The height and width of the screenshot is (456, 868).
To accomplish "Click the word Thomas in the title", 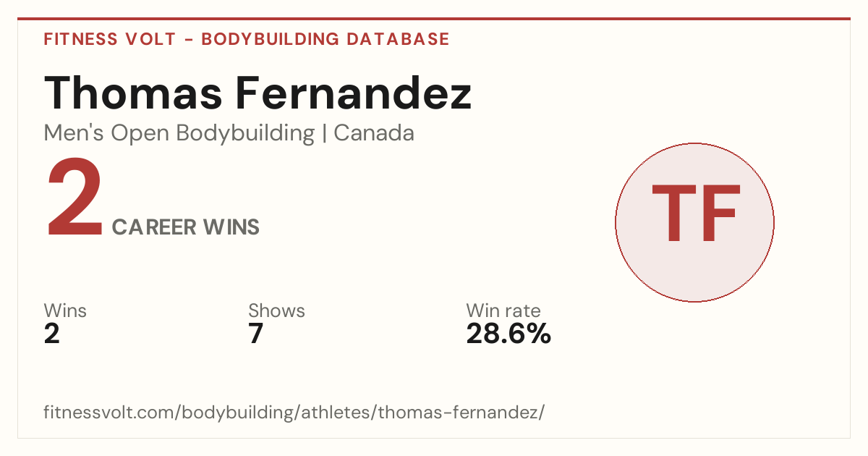I will [132, 93].
